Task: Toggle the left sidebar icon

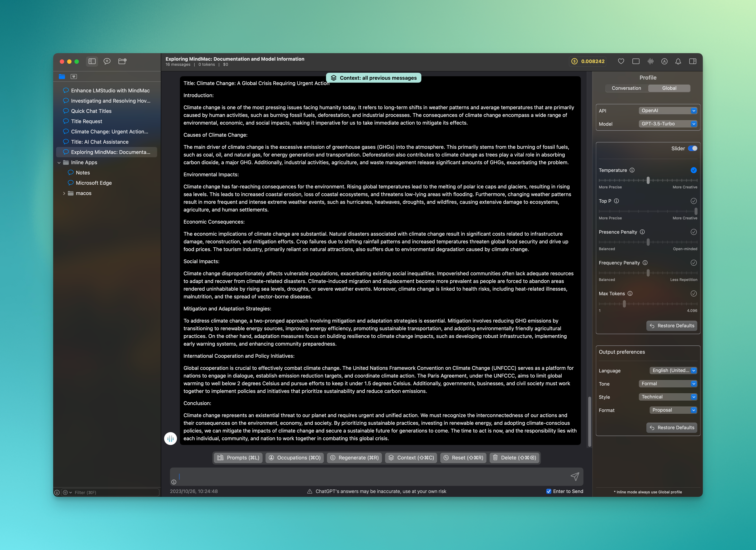Action: point(92,61)
